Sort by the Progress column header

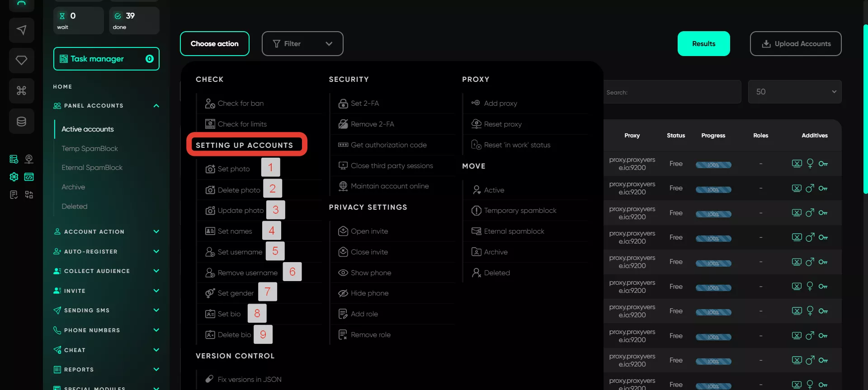tap(713, 135)
